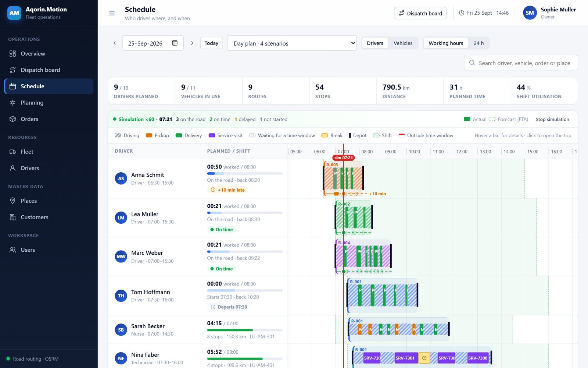Click the Aqorin.Motion AM logo
This screenshot has width=588, height=368.
click(14, 13)
